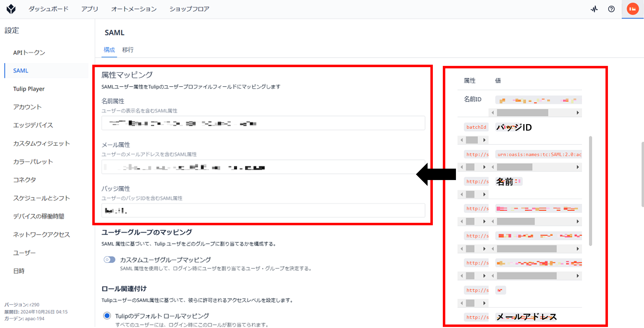Open APIトークン settings
This screenshot has height=328, width=644.
coord(29,53)
